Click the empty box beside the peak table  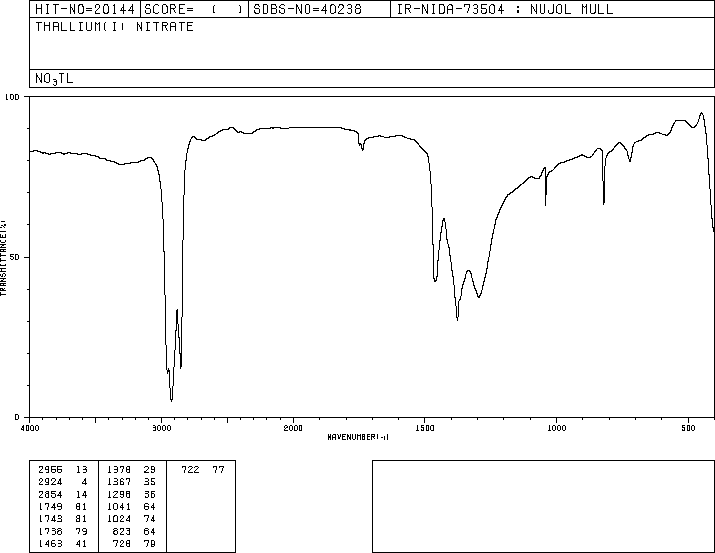[x=543, y=506]
